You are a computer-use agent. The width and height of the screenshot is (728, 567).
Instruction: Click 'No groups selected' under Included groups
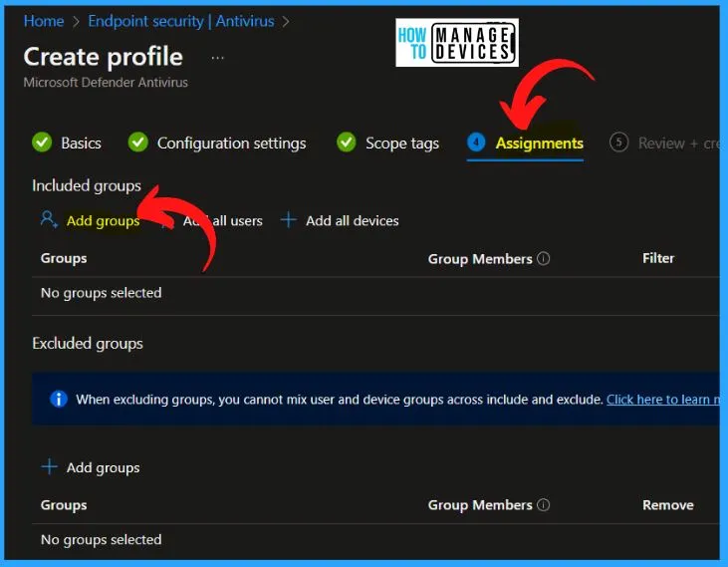point(102,293)
